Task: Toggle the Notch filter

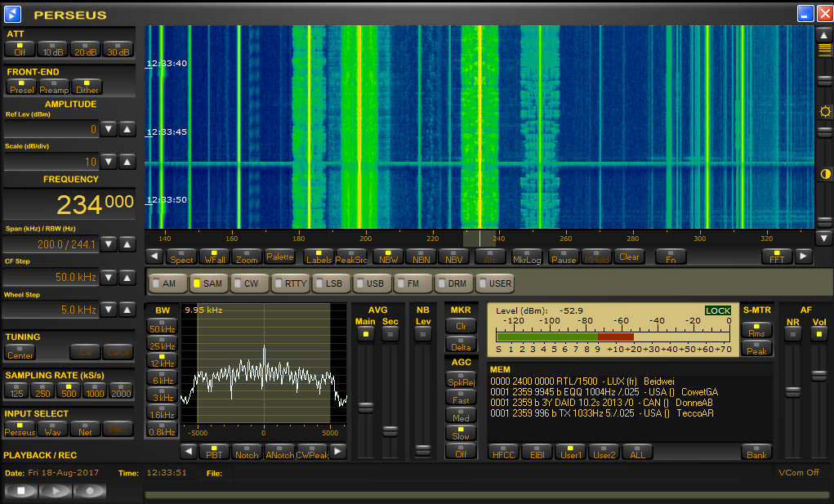Action: coord(247,452)
